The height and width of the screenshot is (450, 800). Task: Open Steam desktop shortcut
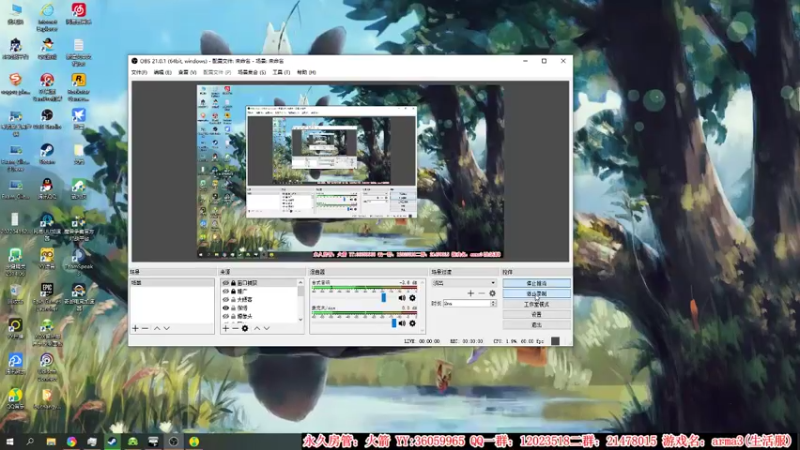pyautogui.click(x=47, y=153)
